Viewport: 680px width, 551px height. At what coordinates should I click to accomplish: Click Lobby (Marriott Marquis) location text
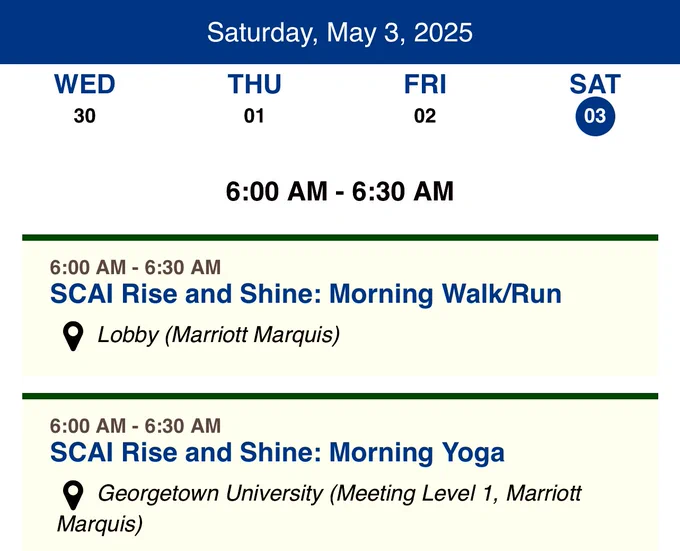click(x=219, y=335)
